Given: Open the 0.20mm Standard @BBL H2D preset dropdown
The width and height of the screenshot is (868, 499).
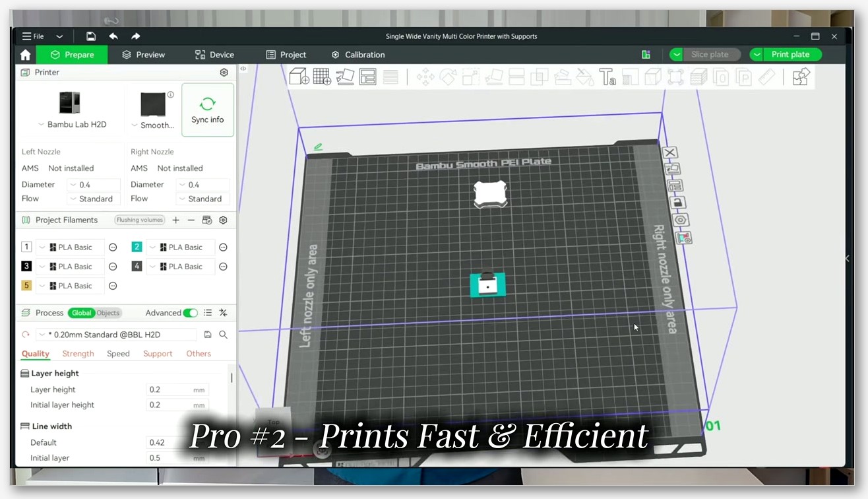Looking at the screenshot, I should tap(116, 335).
